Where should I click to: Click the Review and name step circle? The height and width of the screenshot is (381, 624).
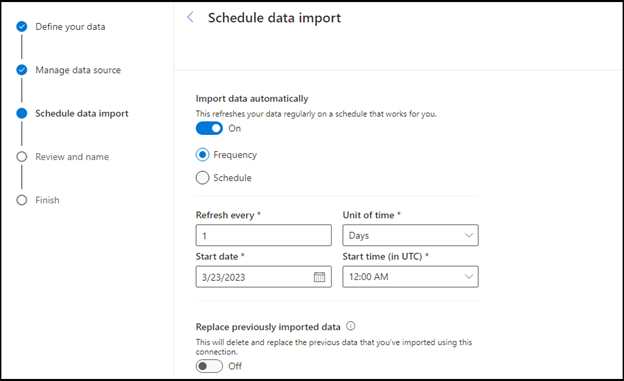click(22, 157)
